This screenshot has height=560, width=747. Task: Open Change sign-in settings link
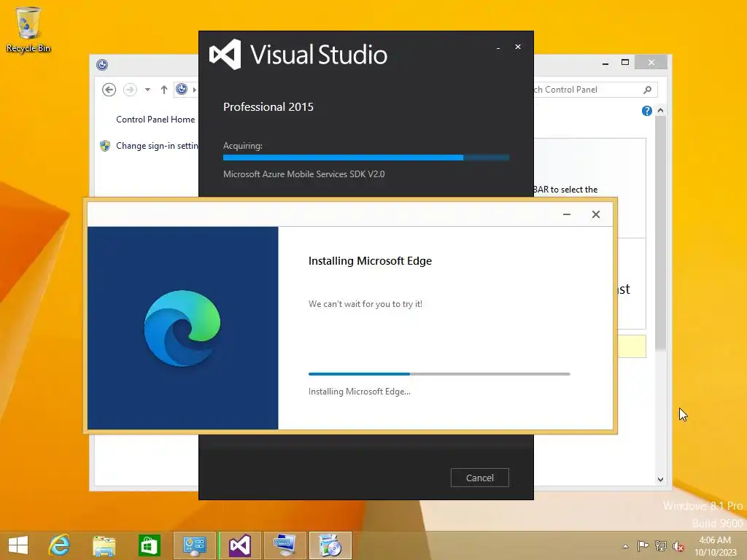click(x=157, y=146)
